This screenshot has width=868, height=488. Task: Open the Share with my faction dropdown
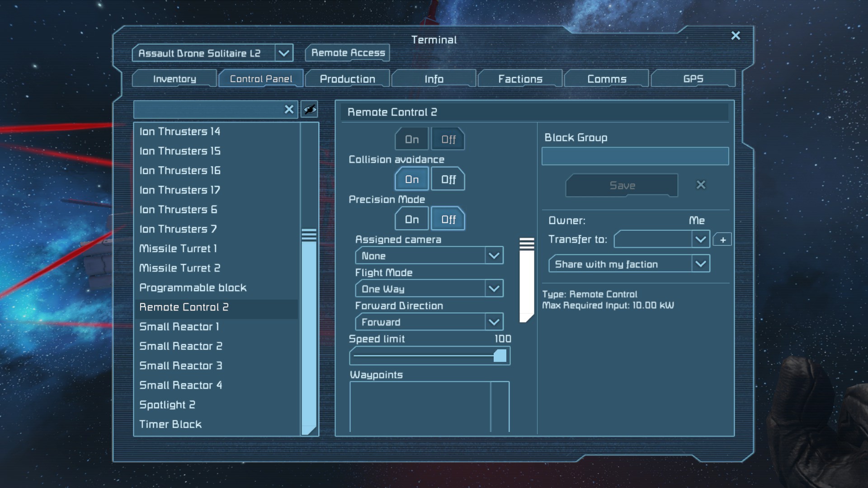pos(700,264)
